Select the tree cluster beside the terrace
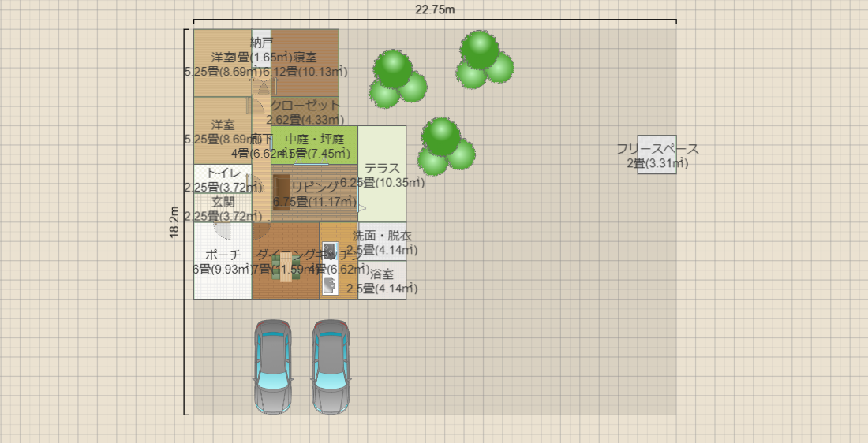Viewport: 868px width, 443px height. [447, 146]
